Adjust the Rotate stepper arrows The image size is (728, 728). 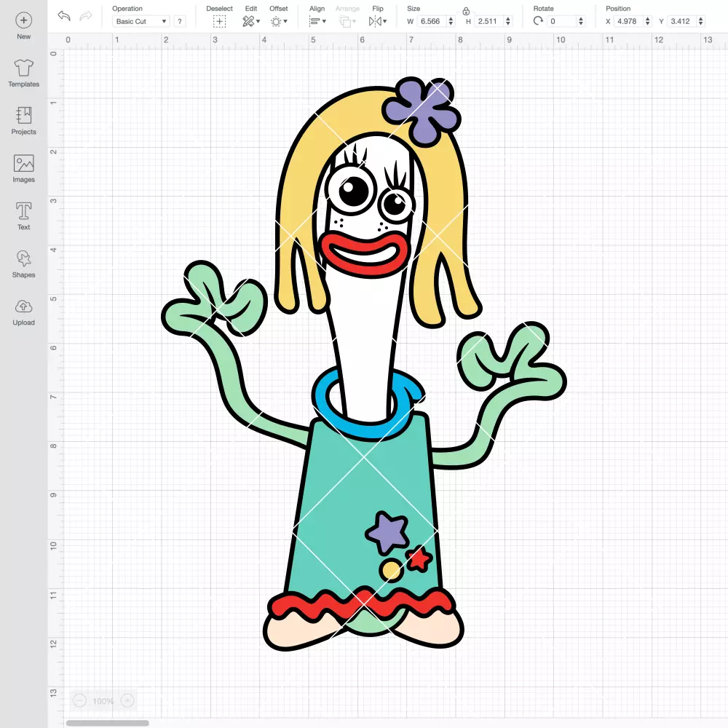581,21
